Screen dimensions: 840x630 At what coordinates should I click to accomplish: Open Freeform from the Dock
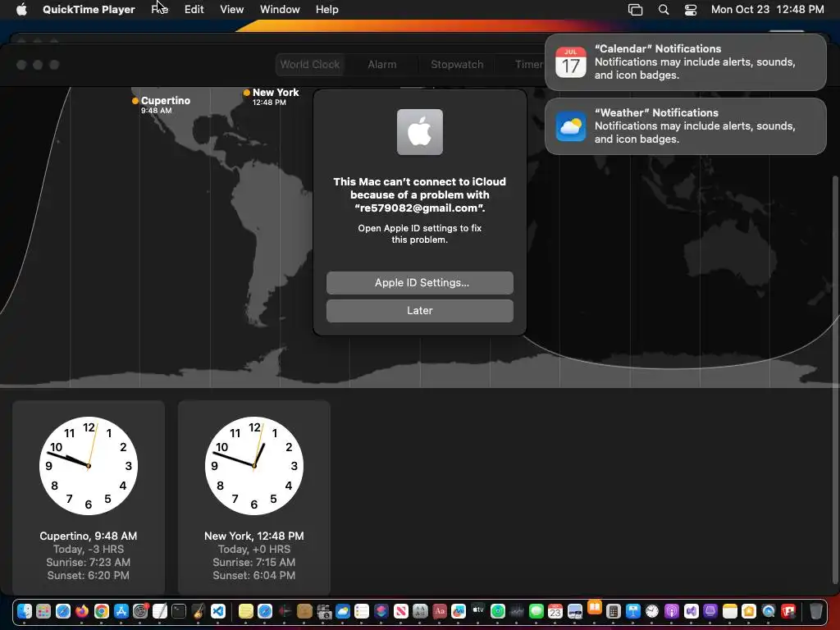(x=459, y=610)
